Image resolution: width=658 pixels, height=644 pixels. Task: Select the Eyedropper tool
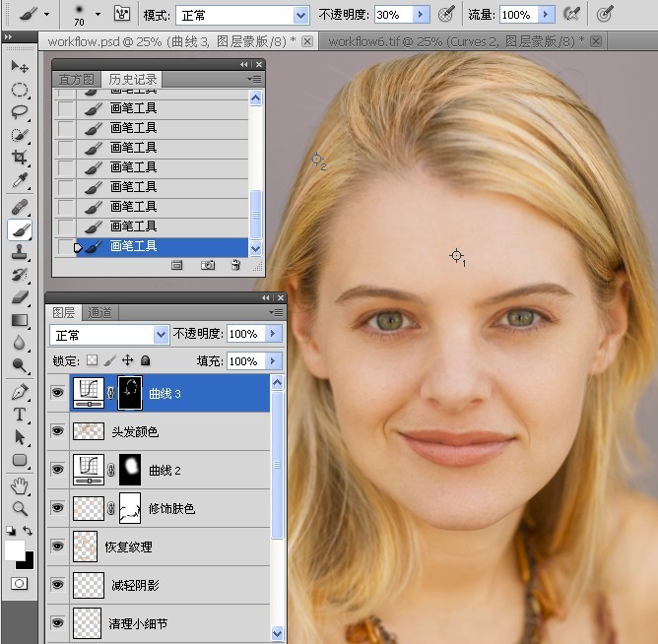(20, 180)
